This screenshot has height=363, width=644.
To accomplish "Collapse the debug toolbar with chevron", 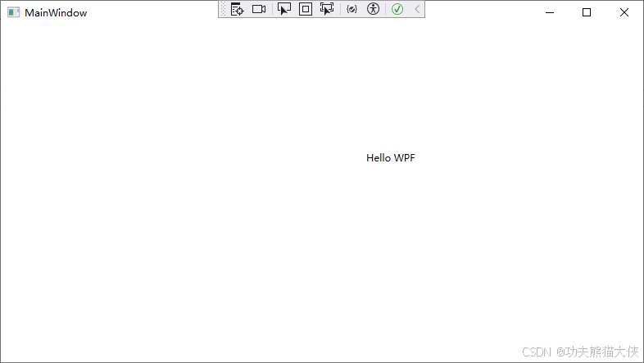I will (x=417, y=9).
